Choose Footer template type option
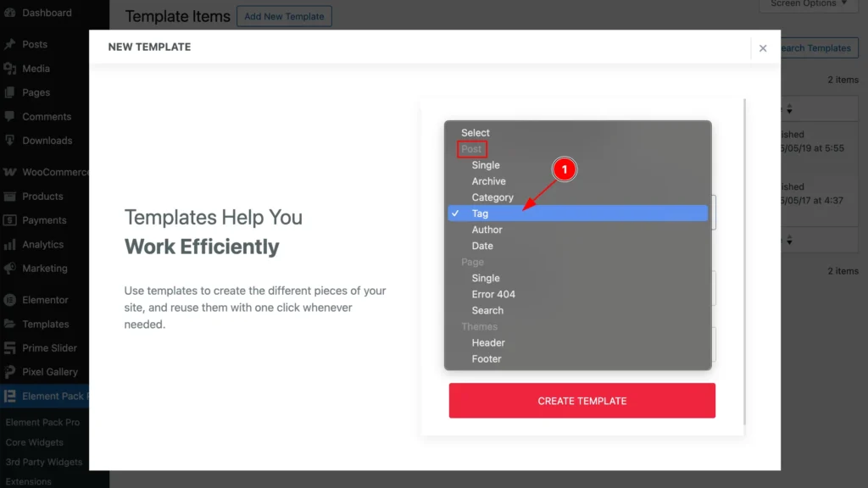Viewport: 868px width, 488px height. 487,359
